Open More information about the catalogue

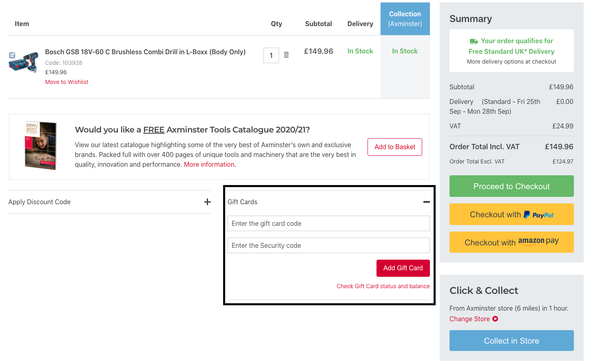coord(209,165)
